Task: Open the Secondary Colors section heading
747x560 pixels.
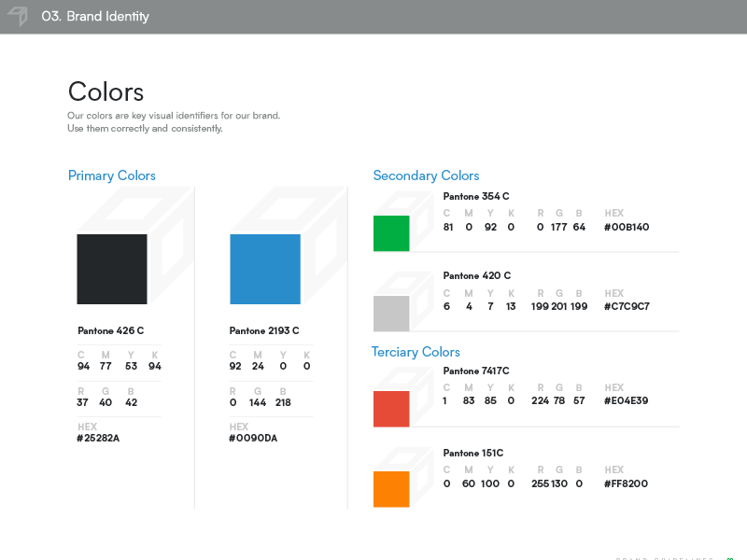Action: [426, 175]
